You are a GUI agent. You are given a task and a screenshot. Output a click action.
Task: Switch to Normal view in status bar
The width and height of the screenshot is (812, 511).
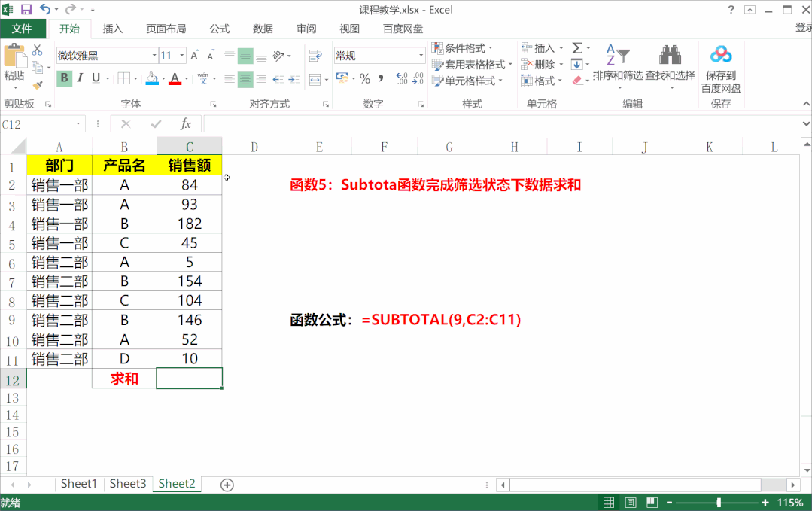(x=609, y=503)
